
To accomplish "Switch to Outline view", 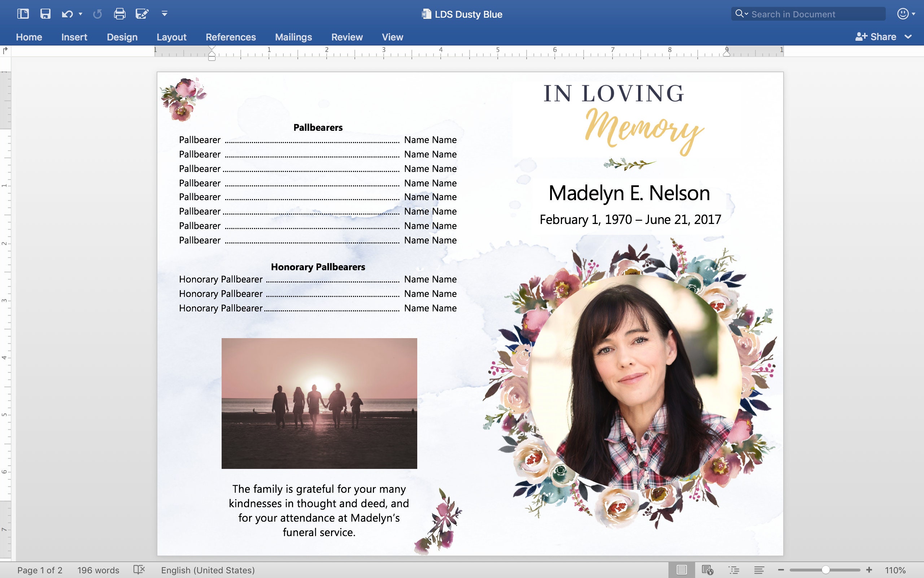I will pyautogui.click(x=734, y=570).
